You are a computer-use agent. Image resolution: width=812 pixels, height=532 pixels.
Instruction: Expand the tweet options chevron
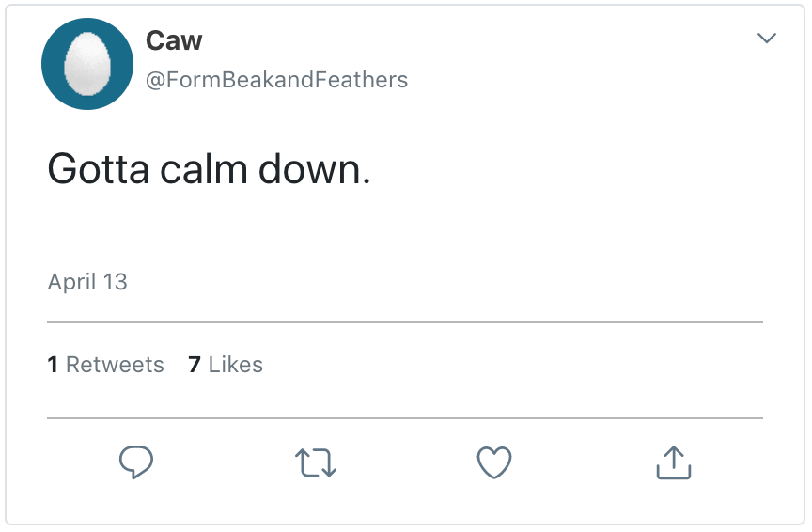click(767, 39)
